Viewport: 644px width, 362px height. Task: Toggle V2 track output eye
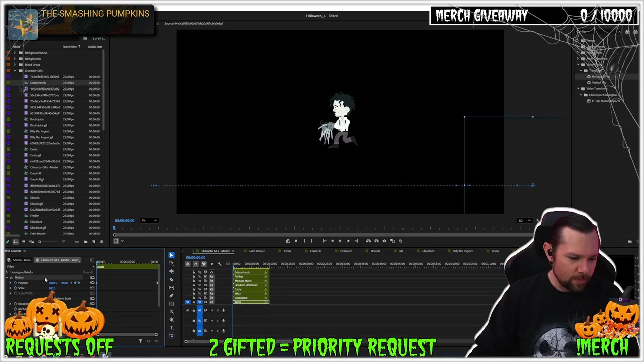(211, 298)
